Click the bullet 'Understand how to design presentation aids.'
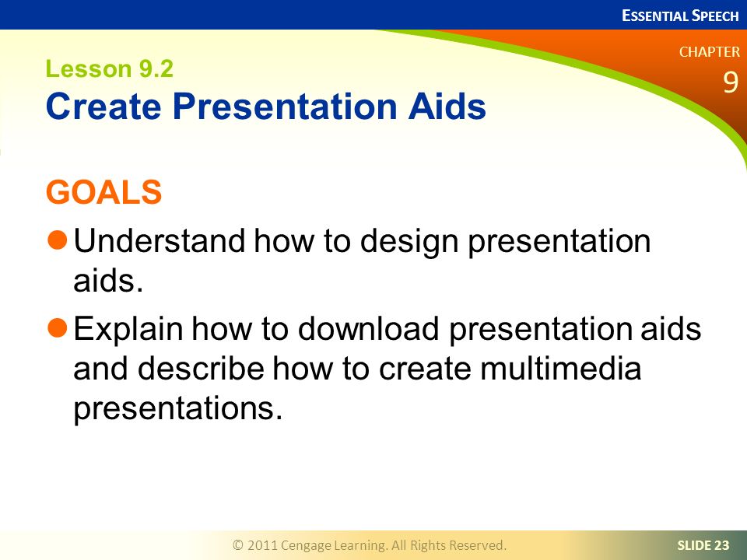 tap(349, 261)
